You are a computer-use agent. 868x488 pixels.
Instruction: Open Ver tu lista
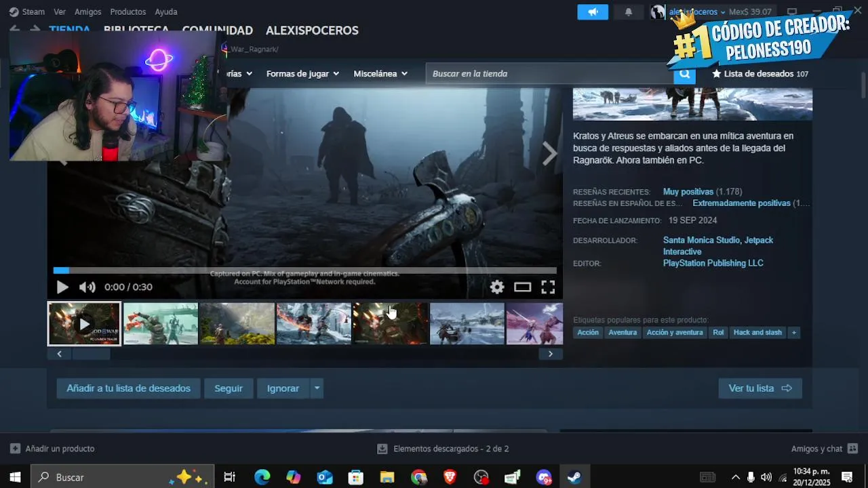pos(760,388)
